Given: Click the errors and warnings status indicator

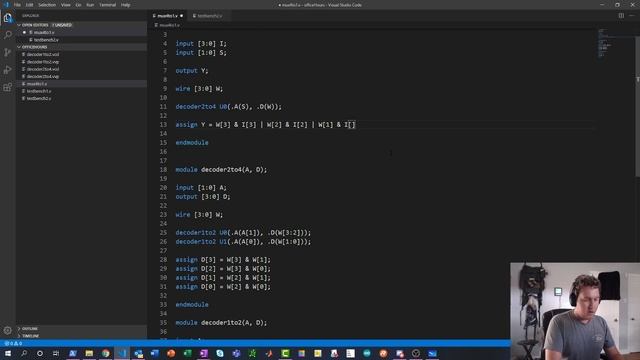Looking at the screenshot, I should [13, 344].
